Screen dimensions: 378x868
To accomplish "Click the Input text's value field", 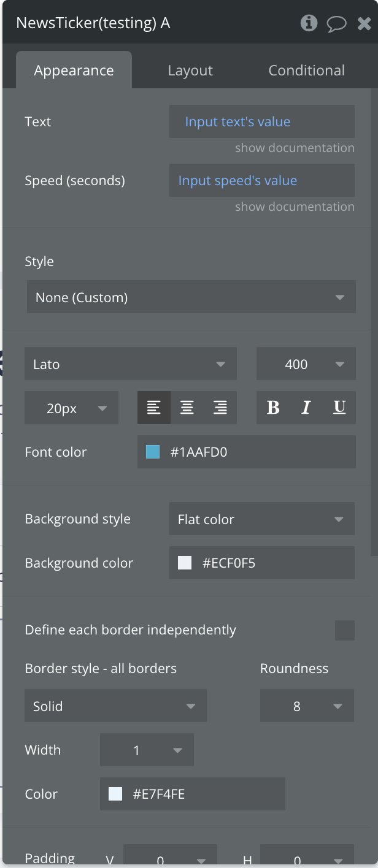I will [x=261, y=121].
